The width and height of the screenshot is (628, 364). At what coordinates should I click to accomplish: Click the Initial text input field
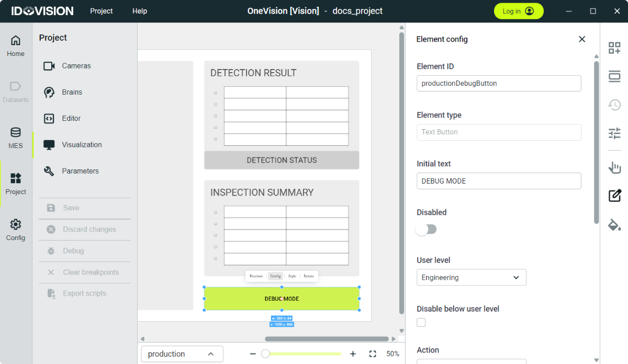coord(498,181)
